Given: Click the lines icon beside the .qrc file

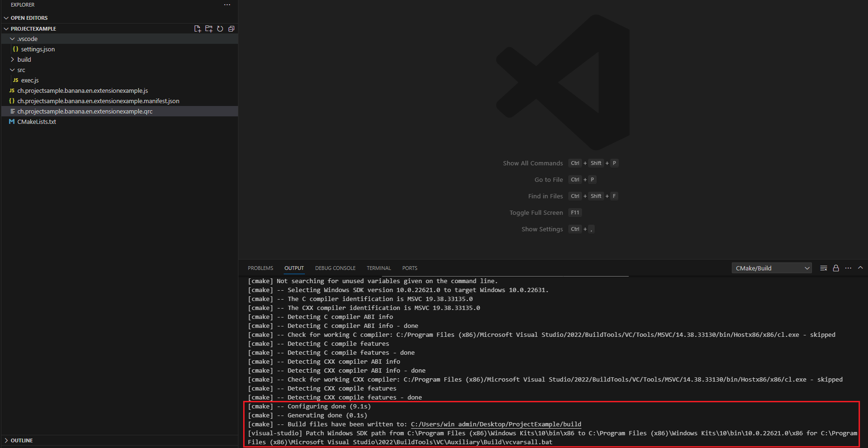Looking at the screenshot, I should (12, 111).
